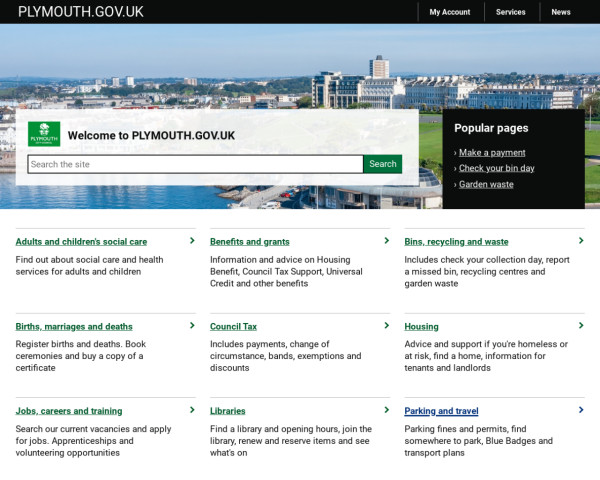Image resolution: width=600 pixels, height=480 pixels.
Task: Click chevron arrow beside Bins, recycling and waste
Action: [x=581, y=241]
